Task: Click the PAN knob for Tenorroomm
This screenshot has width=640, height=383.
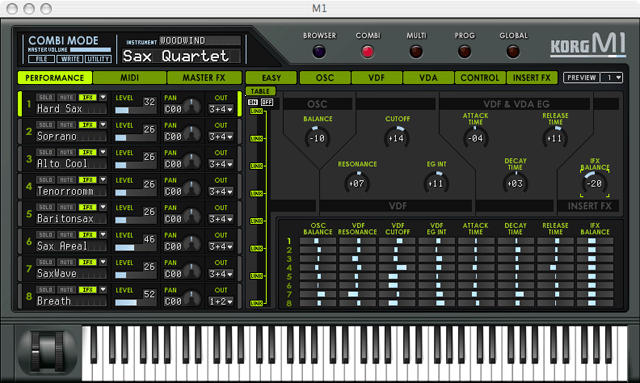Action: pos(192,189)
